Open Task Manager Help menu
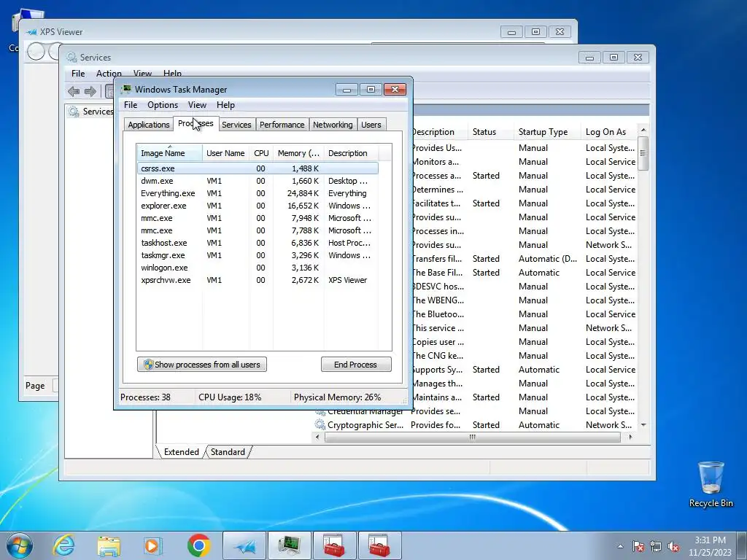 click(x=225, y=105)
